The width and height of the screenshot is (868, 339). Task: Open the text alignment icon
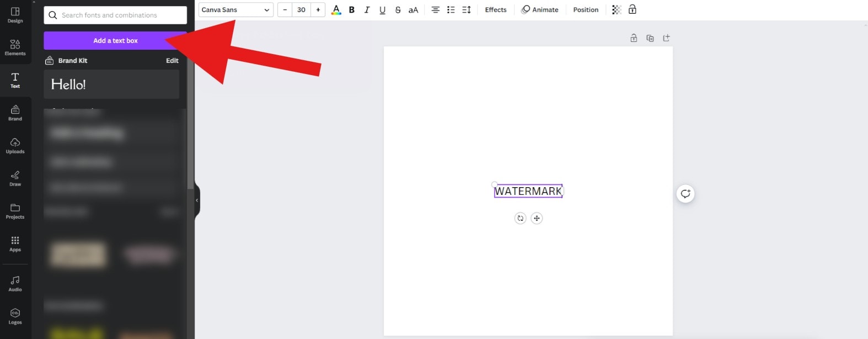(435, 10)
